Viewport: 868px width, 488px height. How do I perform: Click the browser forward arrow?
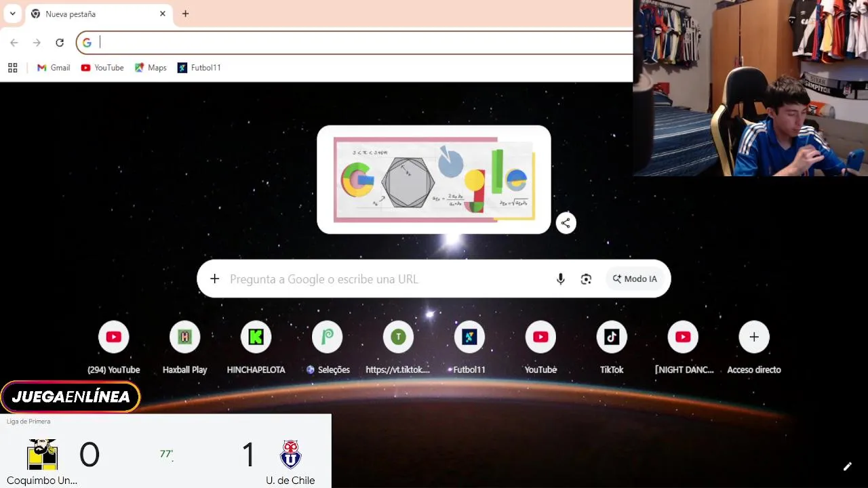pyautogui.click(x=37, y=43)
